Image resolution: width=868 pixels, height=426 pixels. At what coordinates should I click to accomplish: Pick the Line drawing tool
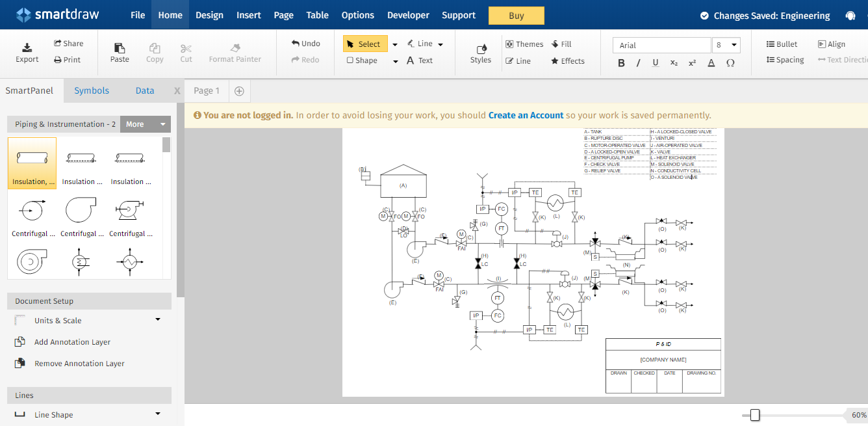420,44
